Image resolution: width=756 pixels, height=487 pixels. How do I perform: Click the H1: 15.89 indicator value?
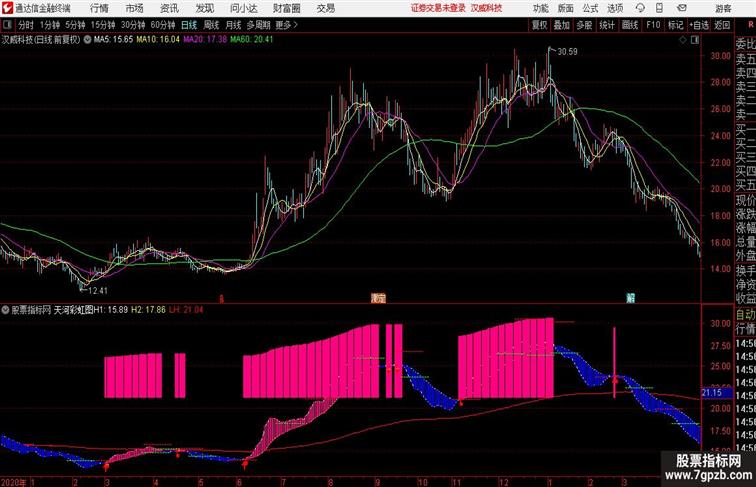[x=110, y=310]
